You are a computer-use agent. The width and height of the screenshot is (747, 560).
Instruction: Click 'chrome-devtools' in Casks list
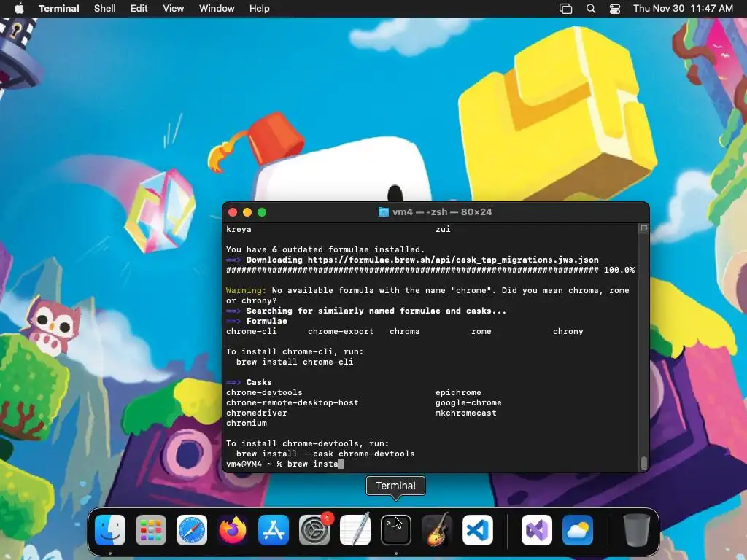coord(264,392)
